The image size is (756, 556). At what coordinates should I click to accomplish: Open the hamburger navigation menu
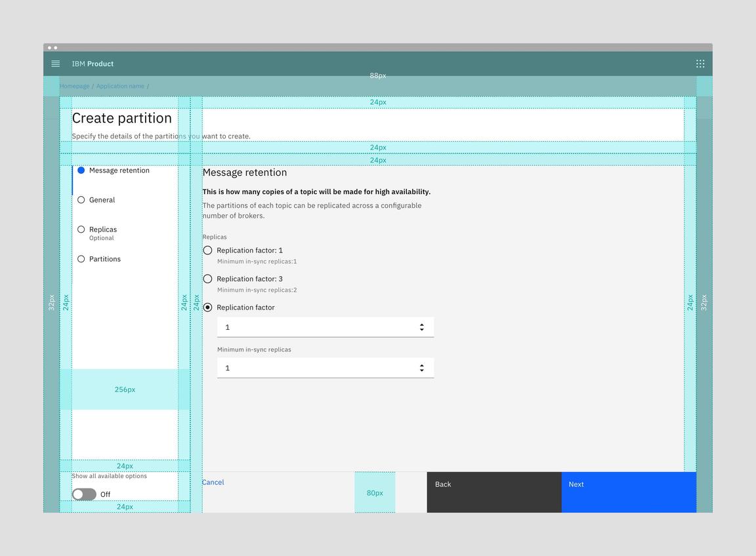(x=55, y=63)
